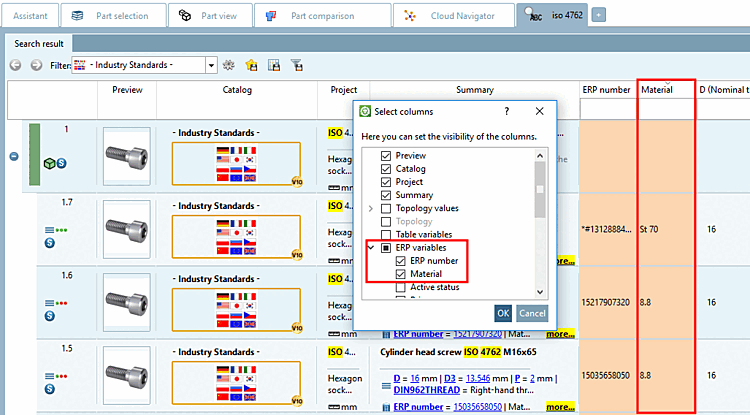The width and height of the screenshot is (750, 415).
Task: Switch to the Part selection tab
Action: (x=114, y=15)
